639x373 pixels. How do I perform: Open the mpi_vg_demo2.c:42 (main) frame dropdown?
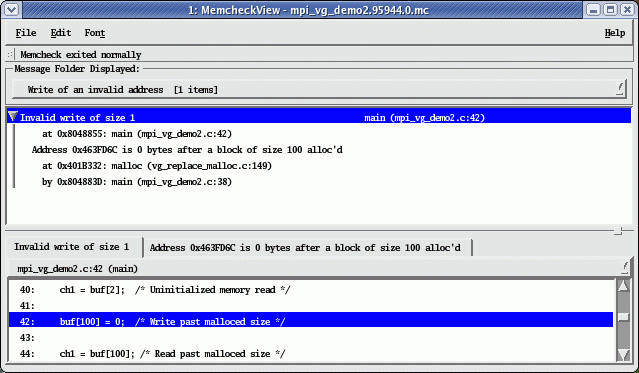(x=319, y=269)
